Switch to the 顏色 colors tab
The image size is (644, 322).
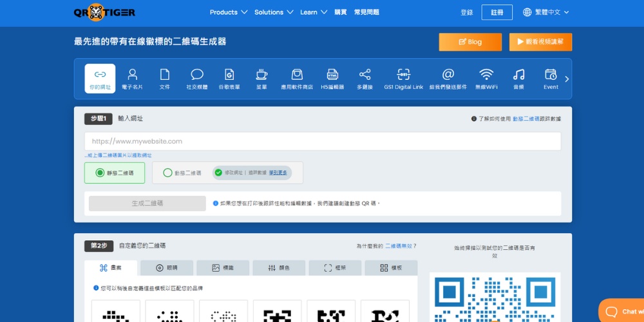279,268
